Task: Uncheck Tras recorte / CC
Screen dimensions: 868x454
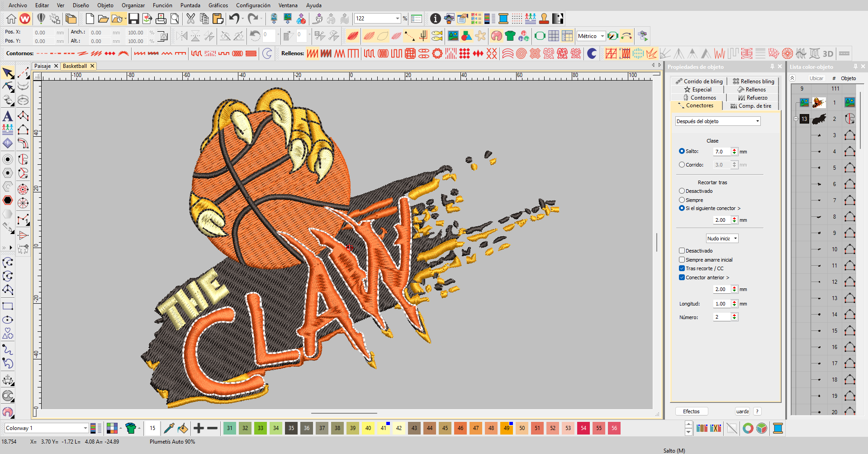Action: pos(682,268)
